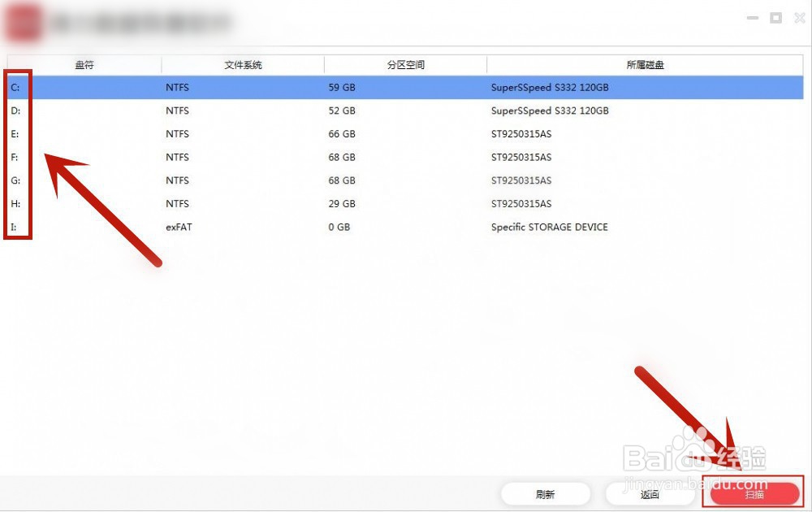812x512 pixels.
Task: Click the 29 GB size cell
Action: click(342, 204)
